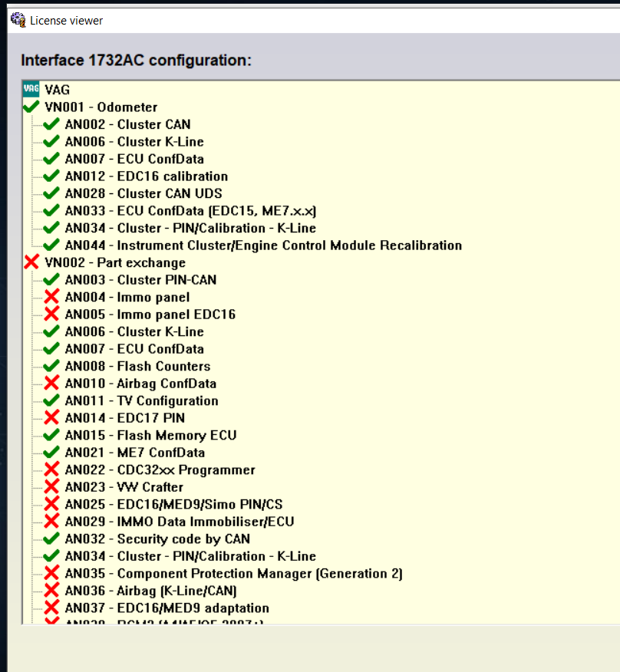Click red cross next to AN037 - EDC16/MED9 adaptation

[51, 608]
